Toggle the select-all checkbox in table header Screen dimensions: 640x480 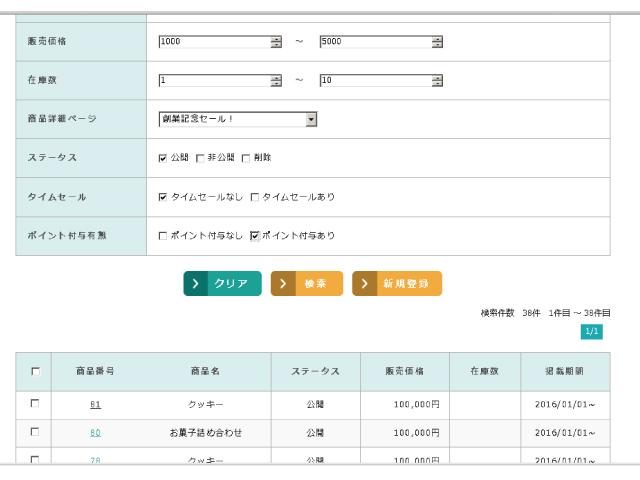click(x=36, y=371)
